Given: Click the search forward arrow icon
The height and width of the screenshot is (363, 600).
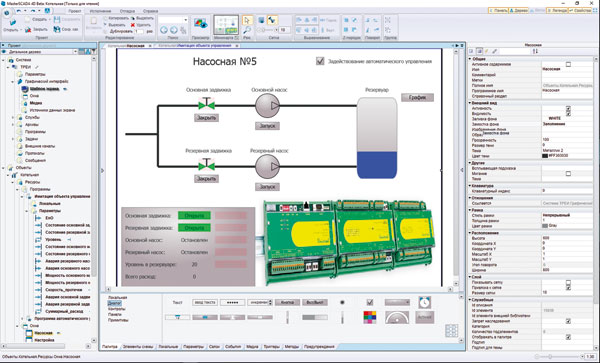Looking at the screenshot, I should tap(174, 30).
